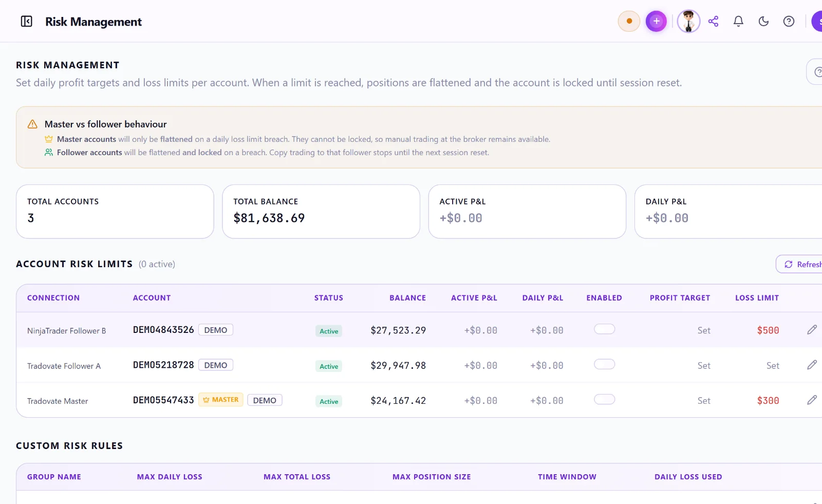Set profit target for Tradovate Master
822x504 pixels.
[704, 400]
